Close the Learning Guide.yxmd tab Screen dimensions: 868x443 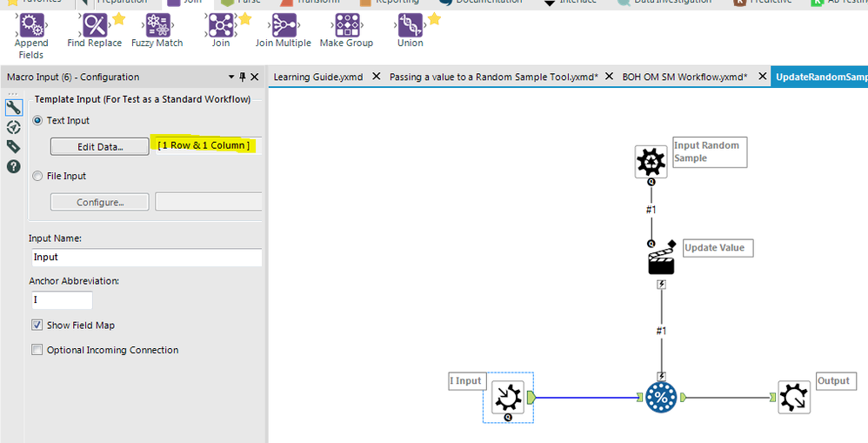[x=376, y=77]
